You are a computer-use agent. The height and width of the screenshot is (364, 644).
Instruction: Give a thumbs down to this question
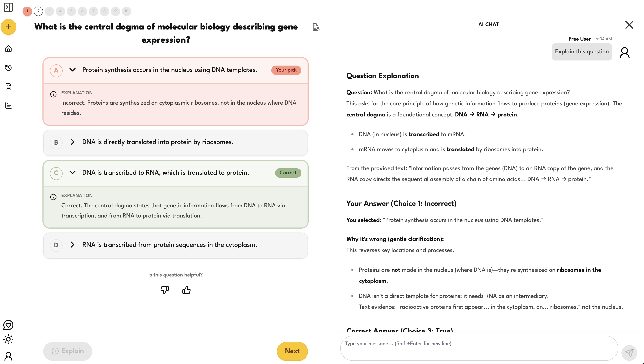coord(164,290)
